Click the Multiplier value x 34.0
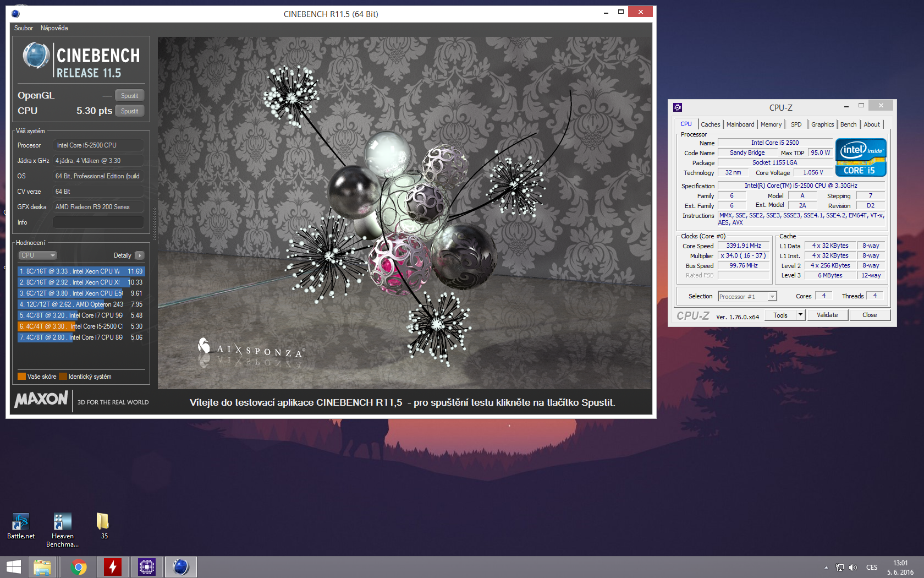This screenshot has height=578, width=924. tap(744, 256)
